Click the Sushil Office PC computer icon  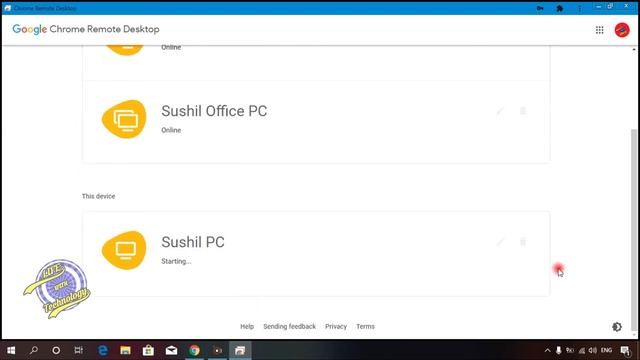[124, 119]
